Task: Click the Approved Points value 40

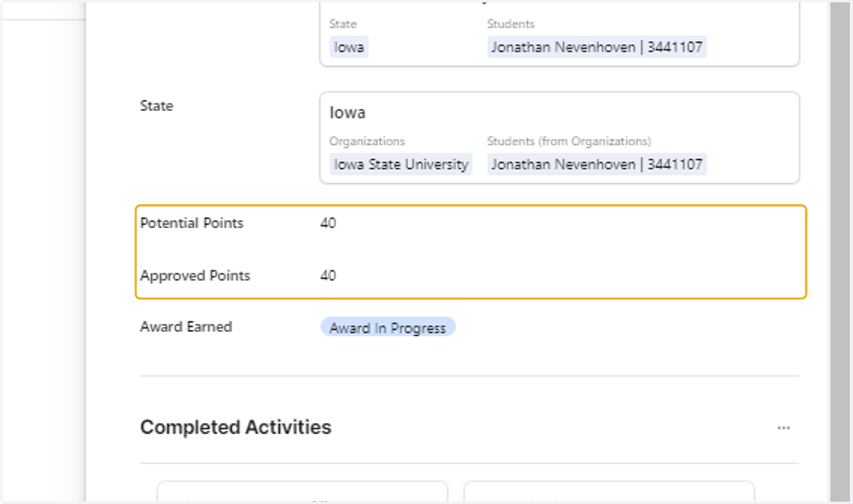Action: [328, 276]
